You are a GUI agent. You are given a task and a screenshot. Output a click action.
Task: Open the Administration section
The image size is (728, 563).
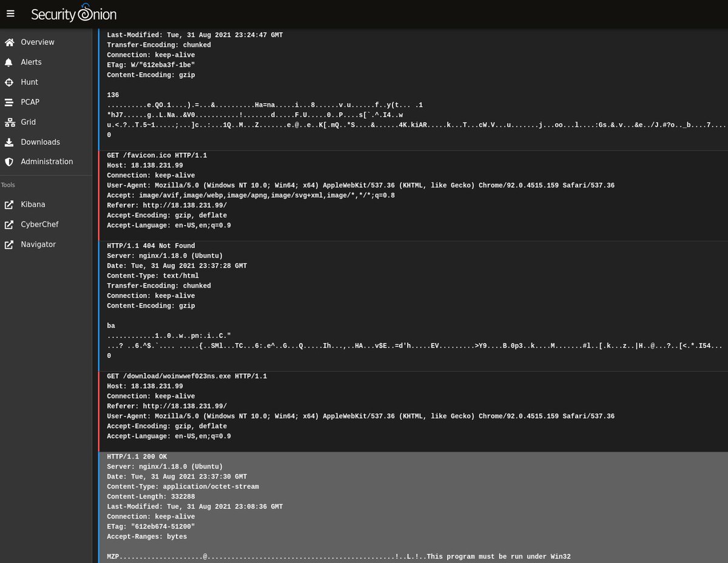[47, 162]
